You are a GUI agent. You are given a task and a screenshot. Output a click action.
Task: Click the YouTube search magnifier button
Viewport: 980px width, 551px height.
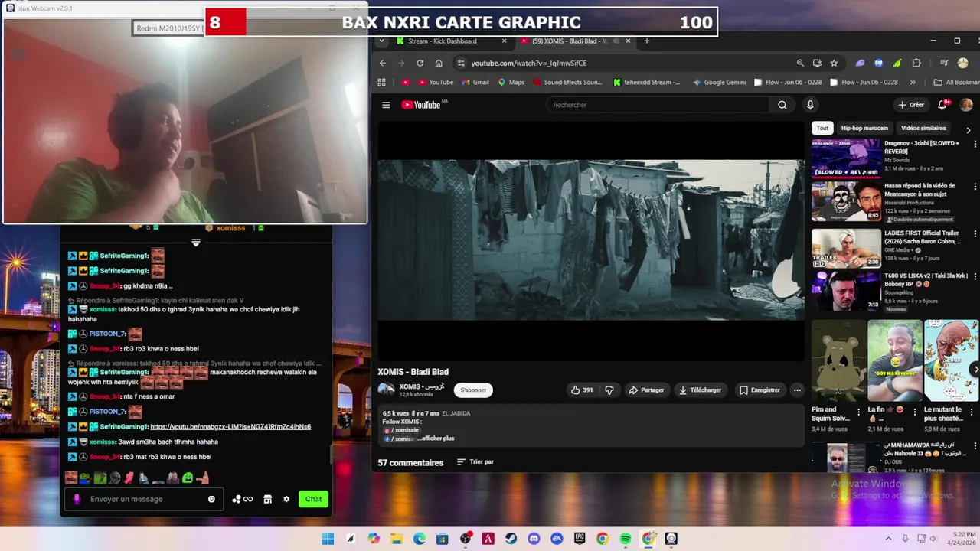(x=782, y=105)
